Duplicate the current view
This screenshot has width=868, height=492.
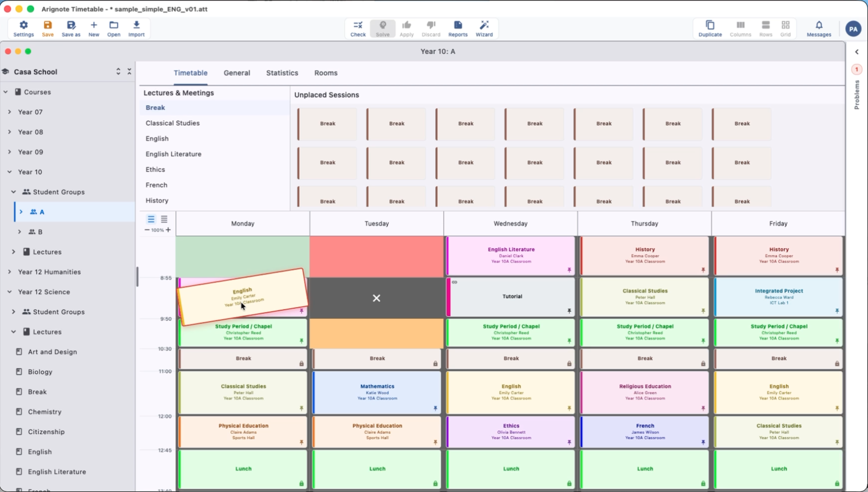[710, 28]
